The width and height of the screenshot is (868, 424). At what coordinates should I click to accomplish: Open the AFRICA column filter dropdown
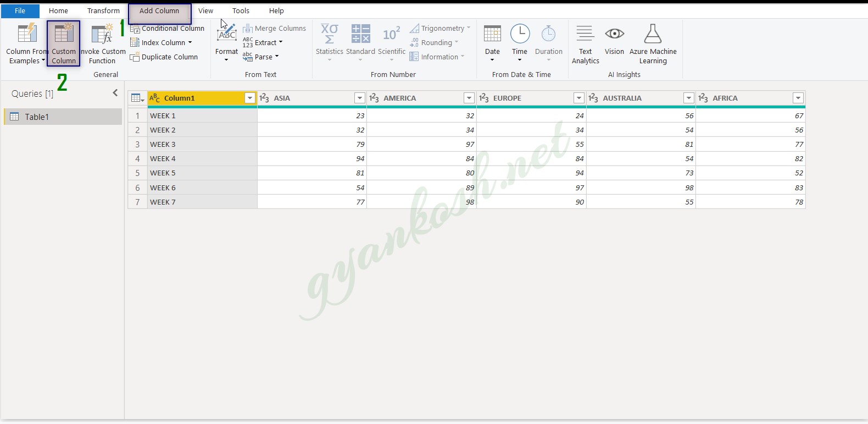tap(798, 98)
